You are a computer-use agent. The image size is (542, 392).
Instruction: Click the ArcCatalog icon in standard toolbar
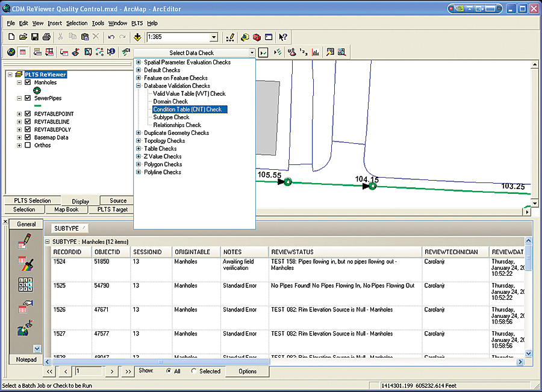click(245, 37)
